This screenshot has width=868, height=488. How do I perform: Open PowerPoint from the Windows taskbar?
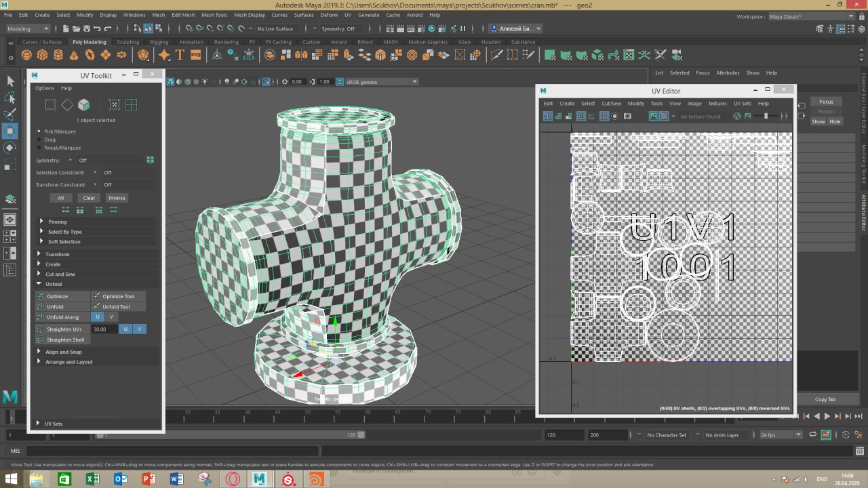click(x=148, y=479)
